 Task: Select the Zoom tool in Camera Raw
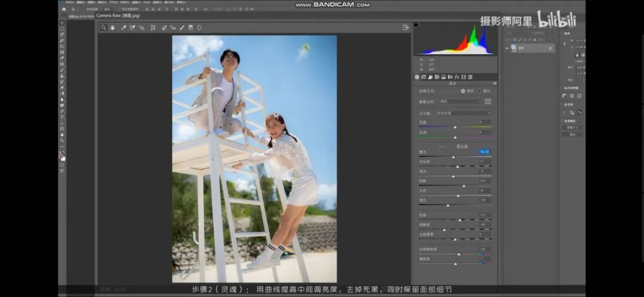pyautogui.click(x=104, y=27)
